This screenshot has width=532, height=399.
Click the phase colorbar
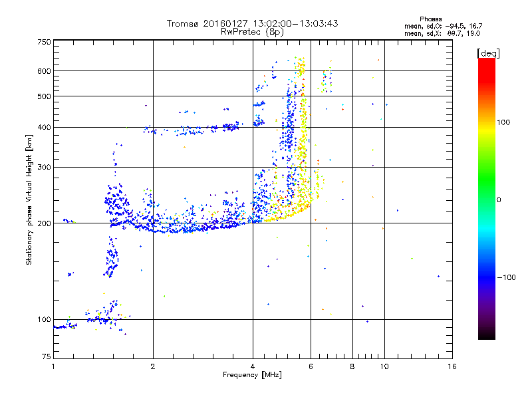click(x=487, y=199)
